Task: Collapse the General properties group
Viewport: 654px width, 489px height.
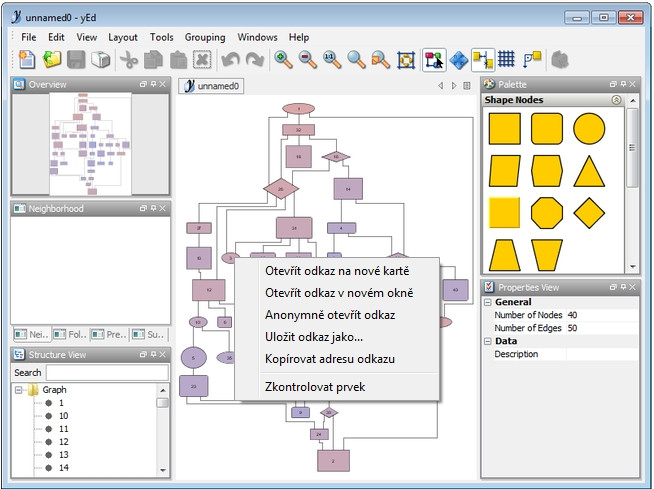Action: 487,302
